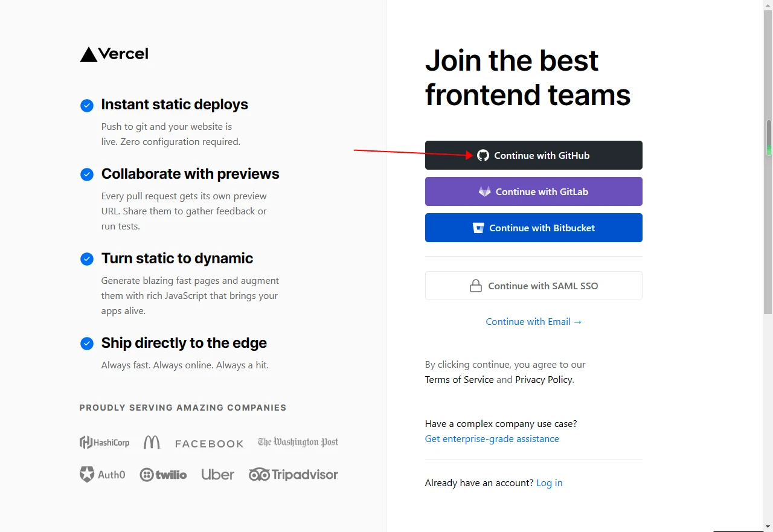Continue with GitLab sign-up
The image size is (773, 532).
coord(534,191)
